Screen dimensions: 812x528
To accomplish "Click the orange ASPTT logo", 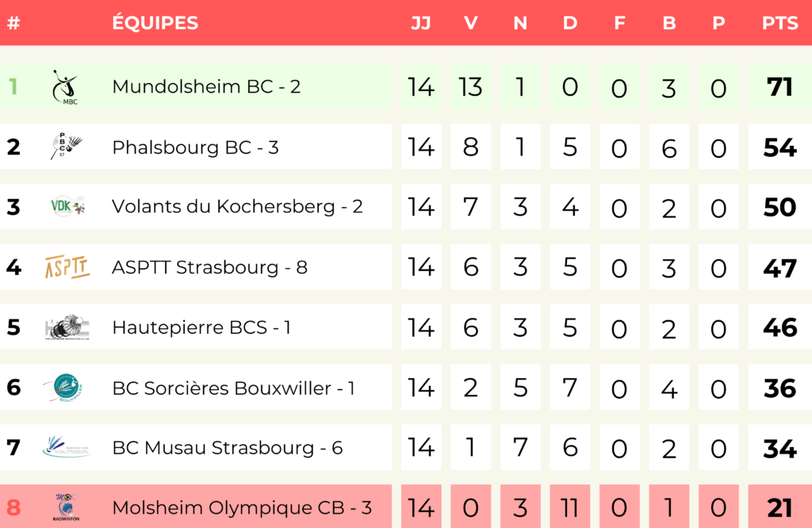I will (67, 266).
